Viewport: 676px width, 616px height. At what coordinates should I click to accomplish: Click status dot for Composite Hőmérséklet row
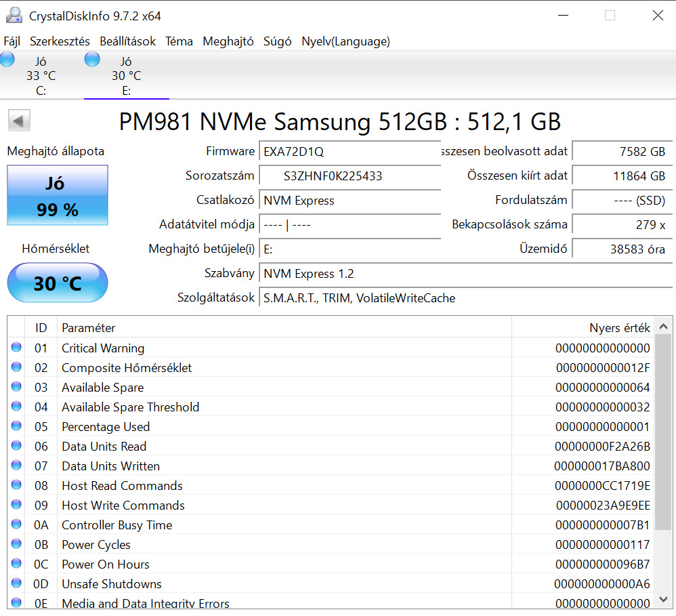pyautogui.click(x=16, y=367)
